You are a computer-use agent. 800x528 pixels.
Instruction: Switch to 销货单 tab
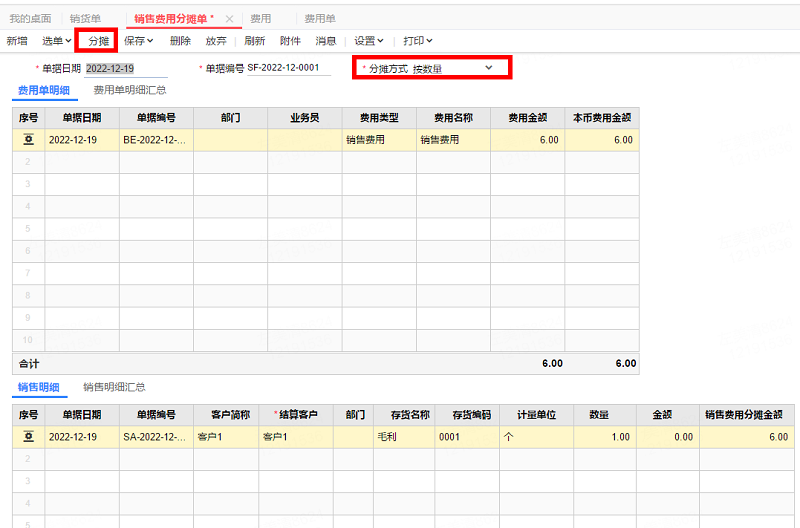[x=85, y=19]
